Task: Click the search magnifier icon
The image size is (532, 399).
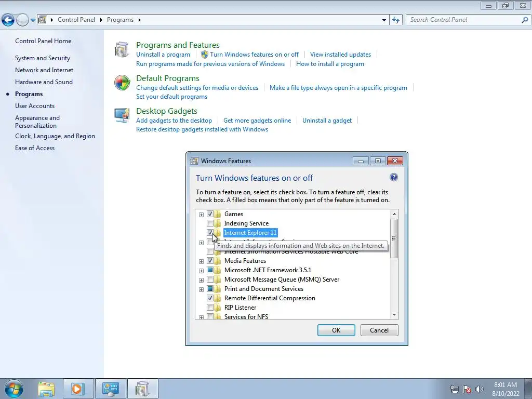Action: tap(525, 20)
